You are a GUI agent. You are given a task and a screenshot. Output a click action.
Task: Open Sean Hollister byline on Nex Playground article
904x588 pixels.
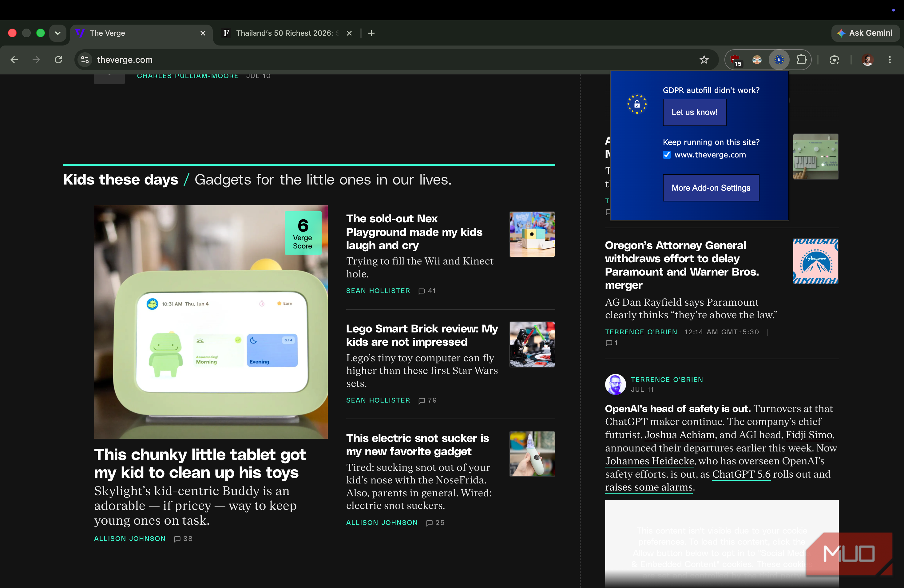point(378,291)
